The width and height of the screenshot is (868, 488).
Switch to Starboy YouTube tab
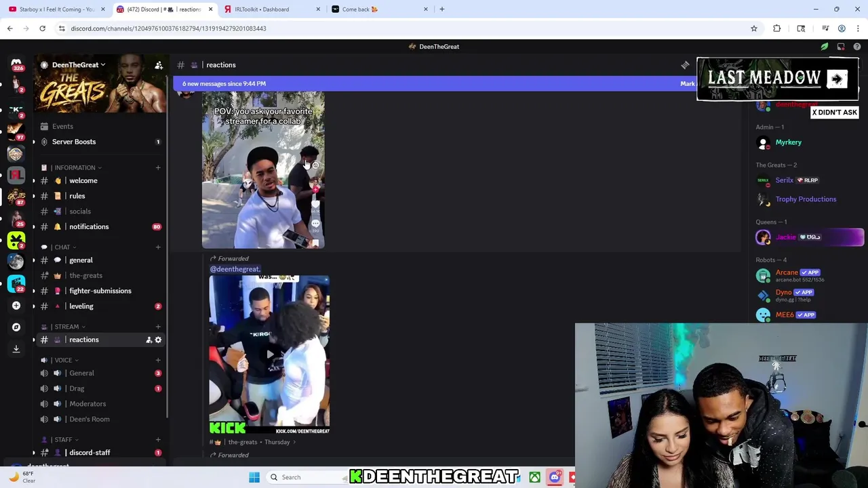tap(56, 9)
